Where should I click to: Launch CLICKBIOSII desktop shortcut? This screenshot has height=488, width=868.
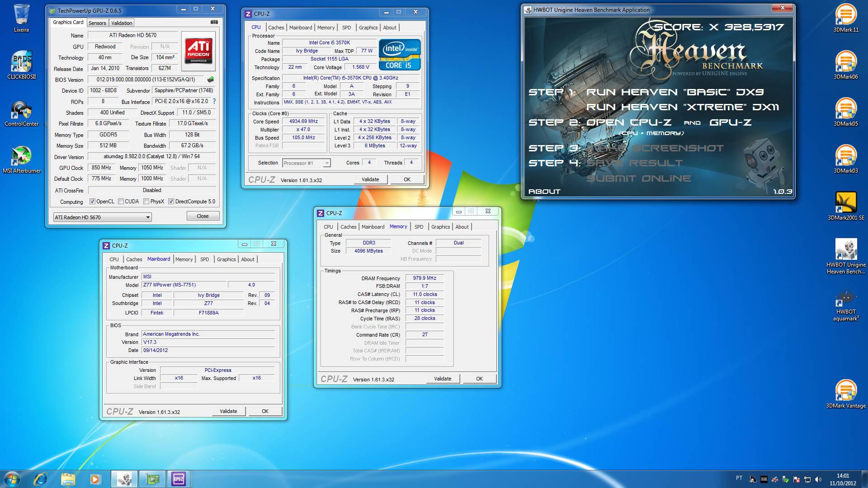coord(21,65)
